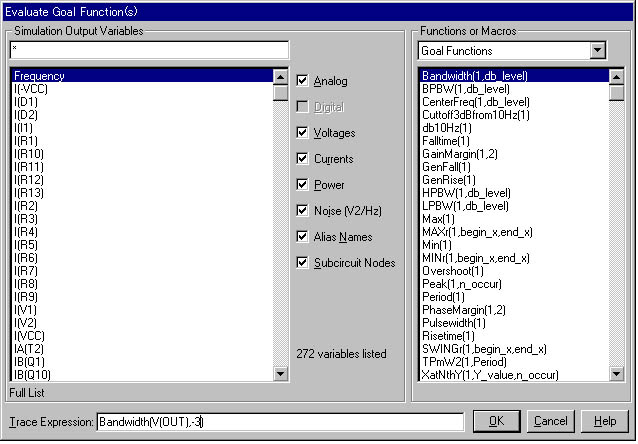638x444 pixels.
Task: Toggle the Power checkbox
Action: coord(303,185)
